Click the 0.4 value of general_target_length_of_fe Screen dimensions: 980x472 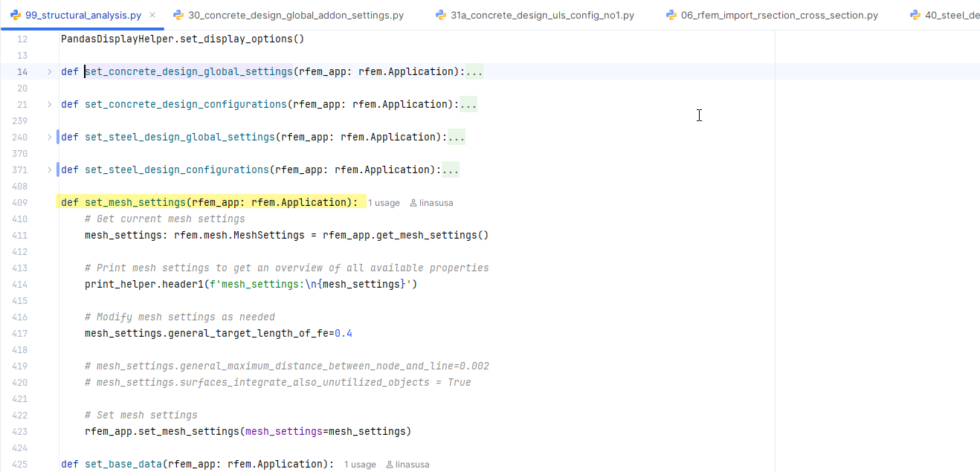click(341, 333)
